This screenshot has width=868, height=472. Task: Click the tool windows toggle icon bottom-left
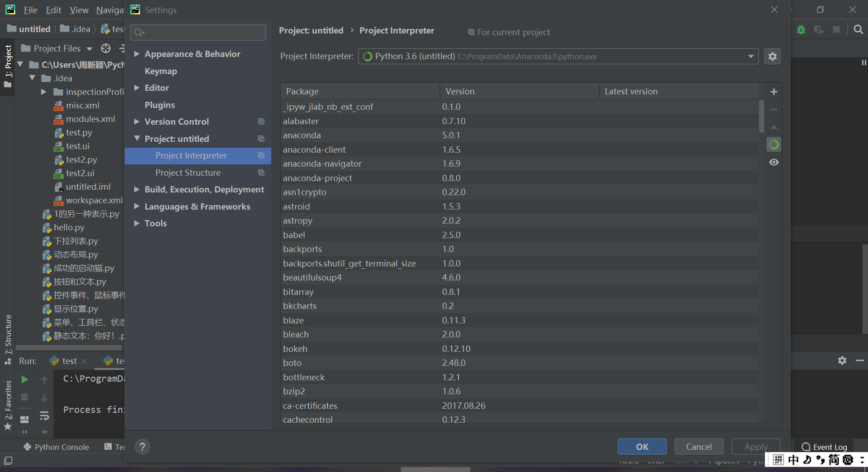click(x=8, y=461)
